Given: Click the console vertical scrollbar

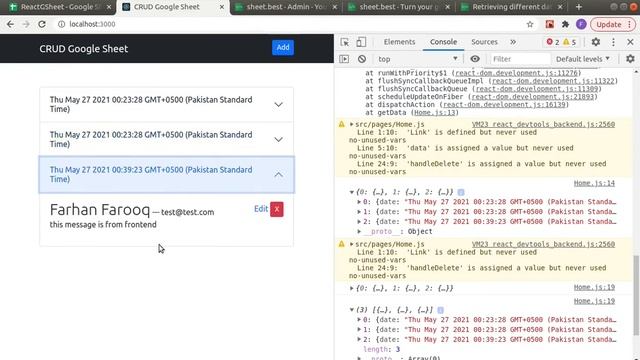Looking at the screenshot, I should [x=636, y=295].
